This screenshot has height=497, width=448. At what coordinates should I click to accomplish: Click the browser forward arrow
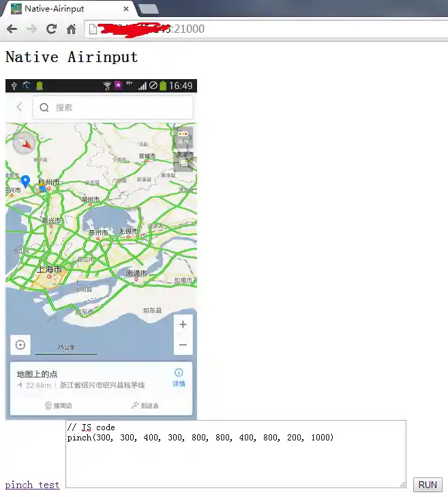[x=31, y=29]
